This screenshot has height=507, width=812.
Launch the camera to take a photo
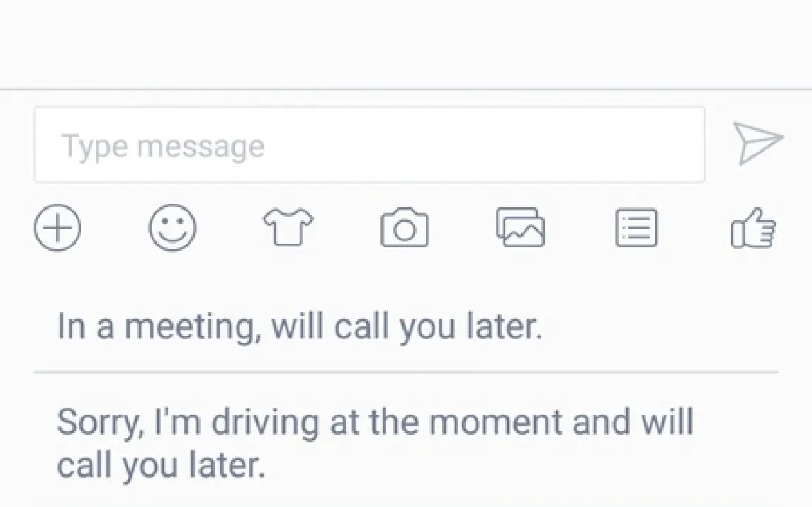(404, 229)
